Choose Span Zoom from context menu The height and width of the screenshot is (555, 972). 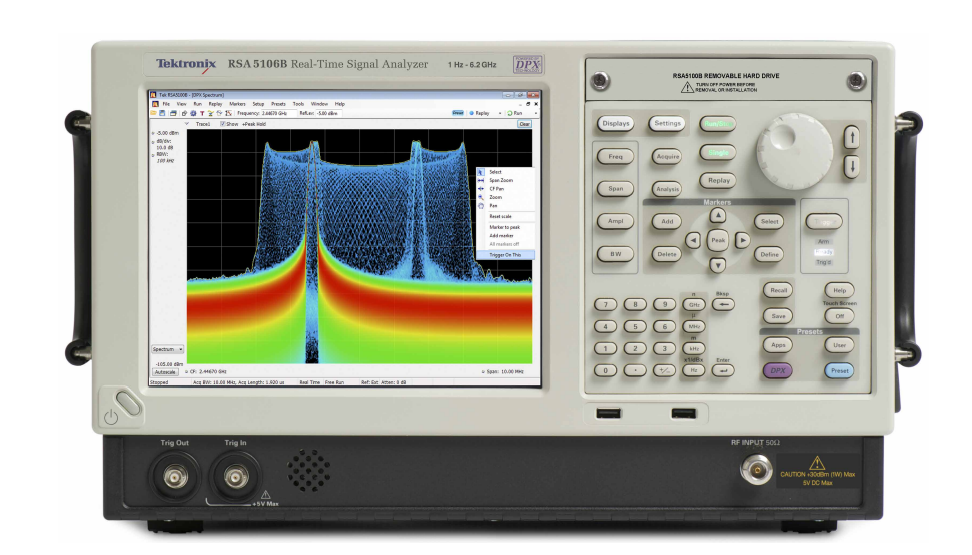coord(505,180)
